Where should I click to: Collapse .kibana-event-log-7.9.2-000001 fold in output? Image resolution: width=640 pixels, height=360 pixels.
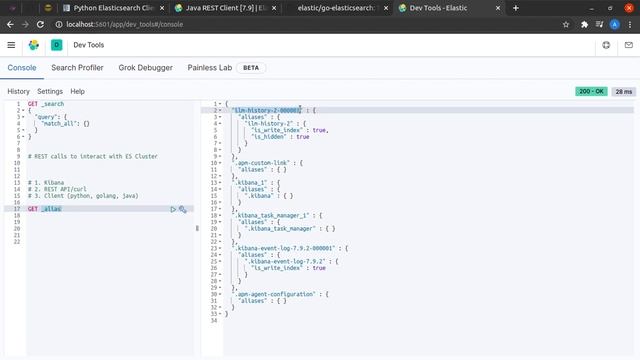pyautogui.click(x=220, y=248)
